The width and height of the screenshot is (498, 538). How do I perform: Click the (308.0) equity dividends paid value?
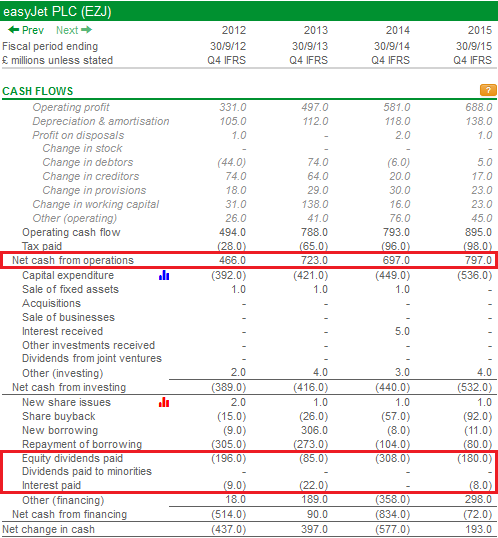pyautogui.click(x=393, y=458)
